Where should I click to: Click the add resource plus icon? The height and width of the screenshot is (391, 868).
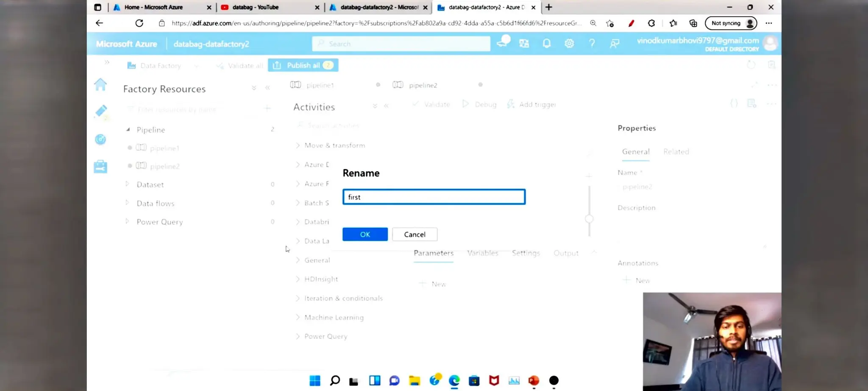click(x=267, y=109)
